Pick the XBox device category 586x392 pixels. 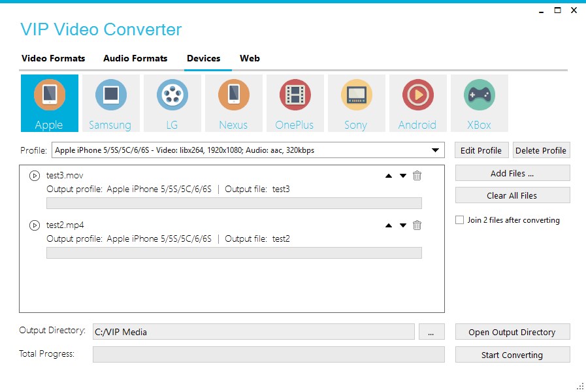click(x=480, y=103)
